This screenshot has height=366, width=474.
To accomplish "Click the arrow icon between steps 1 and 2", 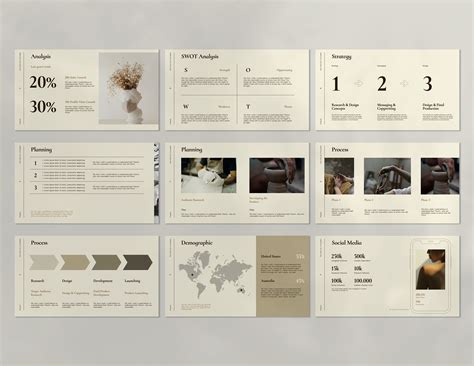I will (x=359, y=83).
